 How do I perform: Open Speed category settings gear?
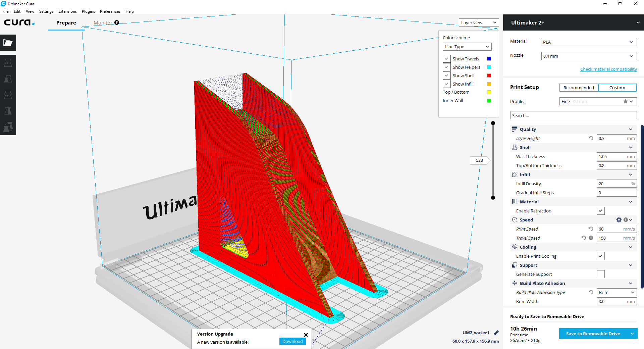(x=619, y=220)
